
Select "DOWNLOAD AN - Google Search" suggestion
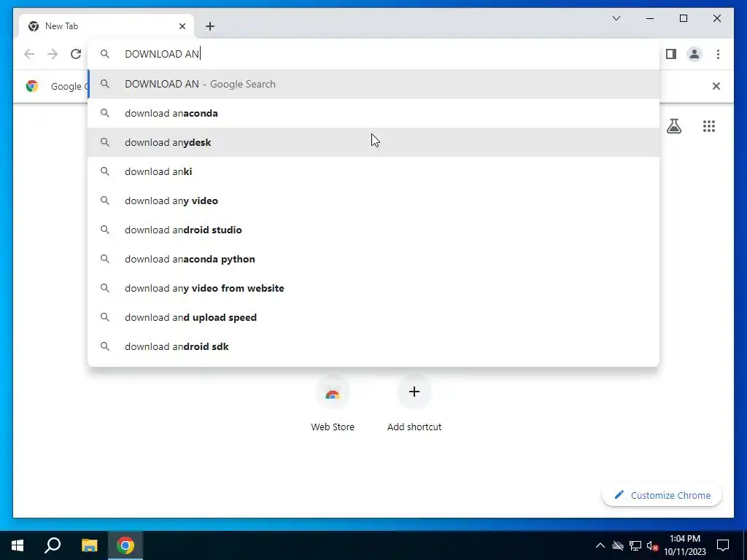pos(374,84)
